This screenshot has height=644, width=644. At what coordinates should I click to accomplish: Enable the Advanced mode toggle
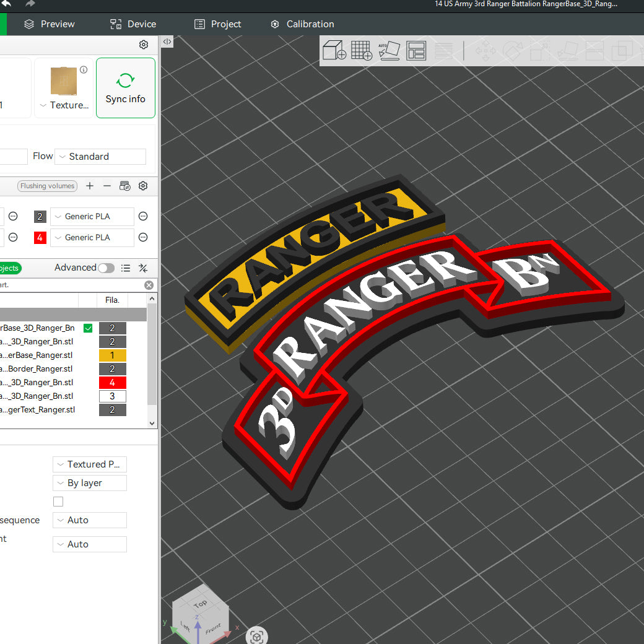tap(106, 268)
